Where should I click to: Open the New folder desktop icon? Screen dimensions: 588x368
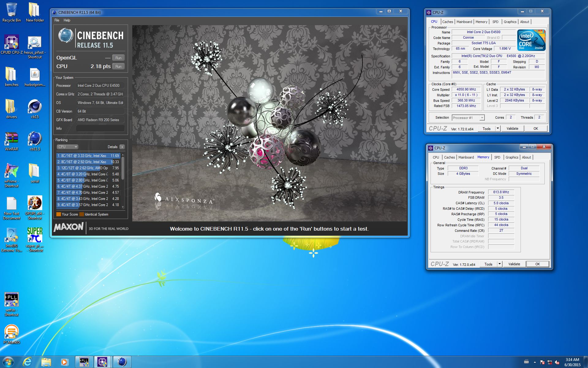click(x=35, y=12)
